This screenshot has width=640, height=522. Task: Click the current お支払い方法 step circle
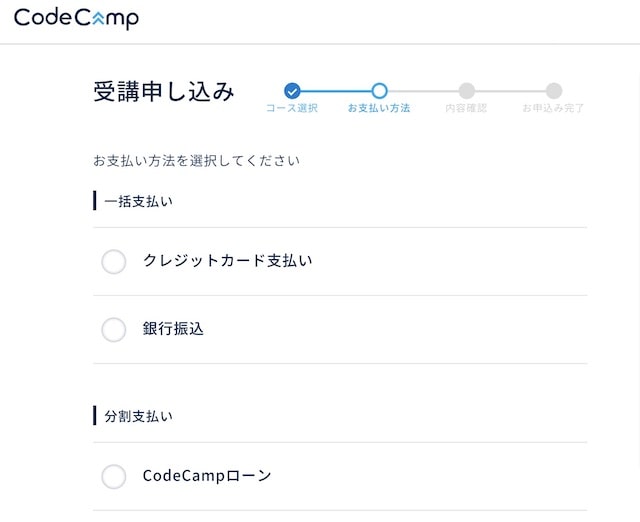click(x=379, y=91)
